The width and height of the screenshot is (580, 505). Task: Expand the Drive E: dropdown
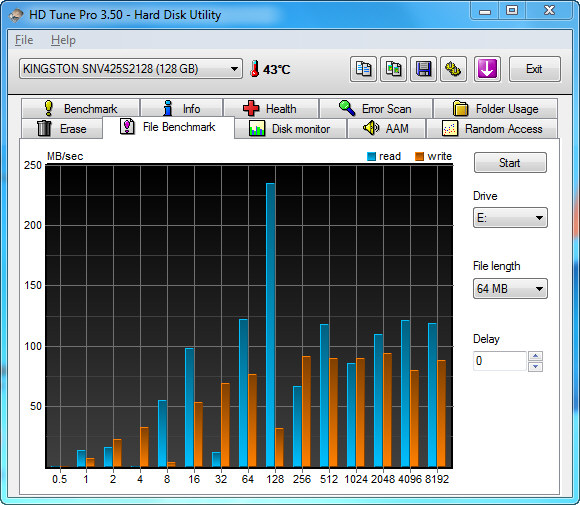[510, 218]
